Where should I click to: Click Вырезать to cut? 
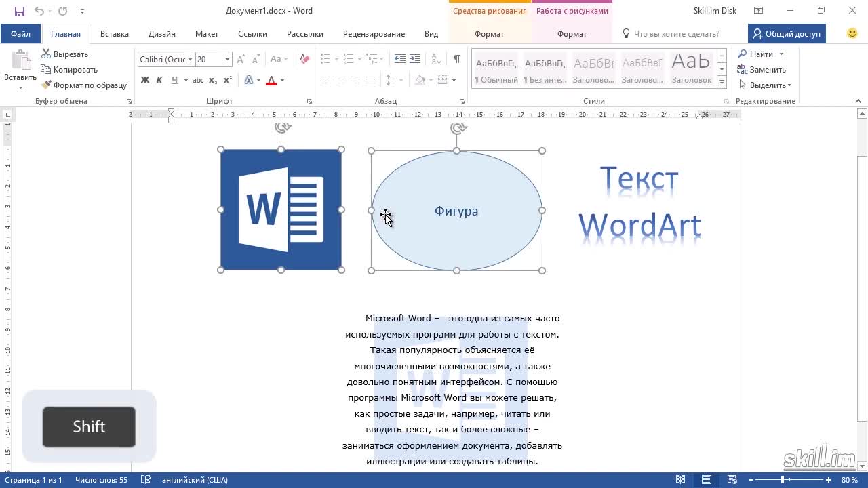pyautogui.click(x=64, y=54)
